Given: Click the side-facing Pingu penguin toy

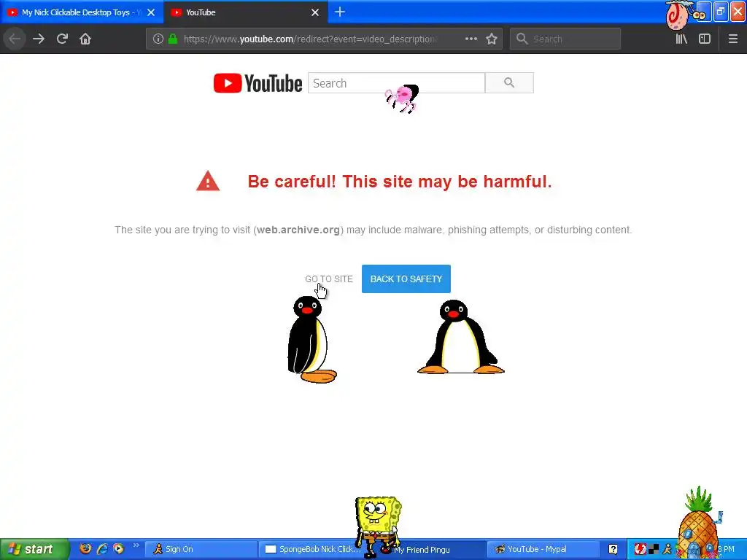Looking at the screenshot, I should [x=311, y=339].
